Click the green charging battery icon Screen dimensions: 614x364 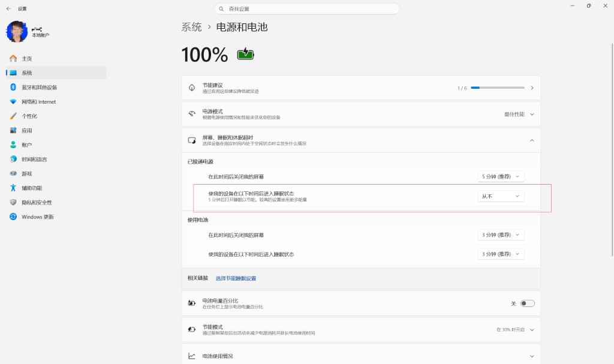click(x=245, y=54)
